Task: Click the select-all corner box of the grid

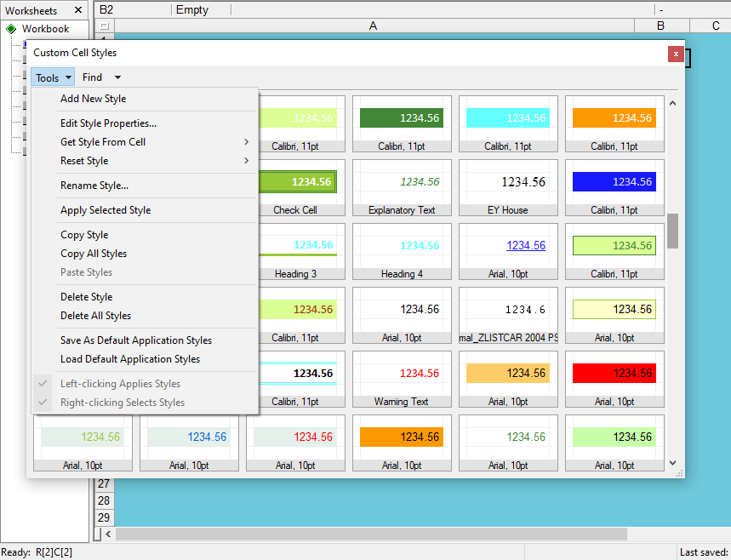Action: (104, 26)
